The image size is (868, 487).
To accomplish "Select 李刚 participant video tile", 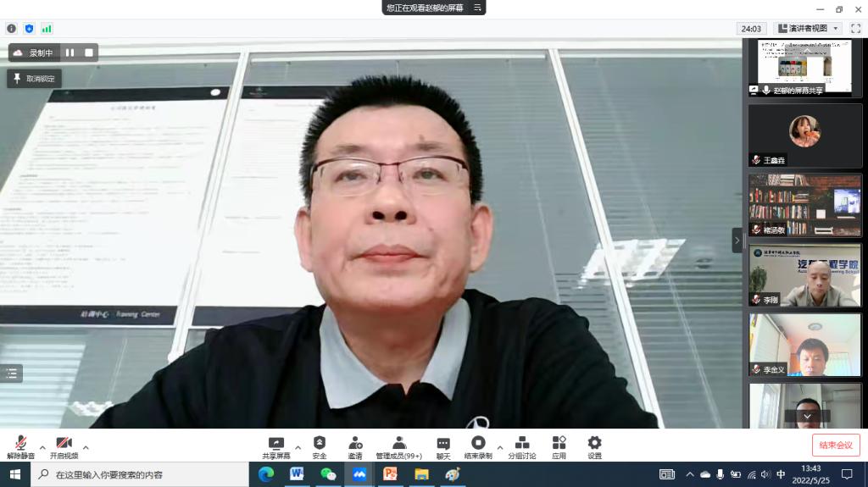I will [805, 275].
